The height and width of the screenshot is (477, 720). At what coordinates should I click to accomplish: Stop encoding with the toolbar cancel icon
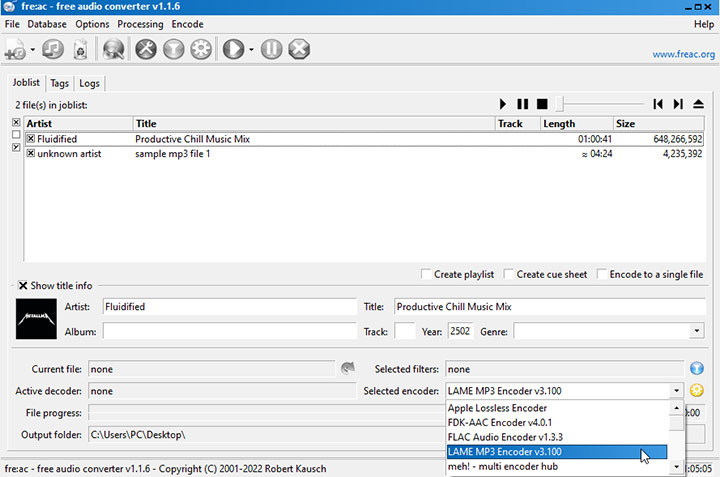coord(299,49)
